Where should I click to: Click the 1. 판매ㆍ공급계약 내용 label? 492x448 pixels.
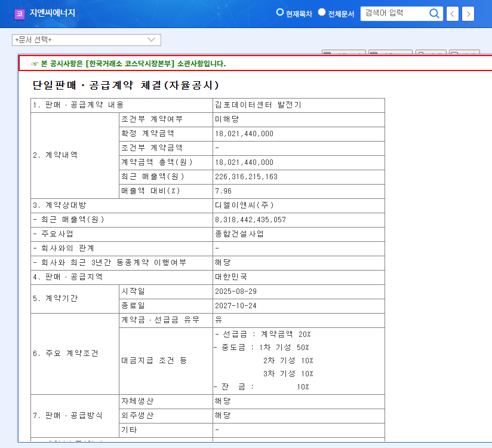pyautogui.click(x=78, y=105)
